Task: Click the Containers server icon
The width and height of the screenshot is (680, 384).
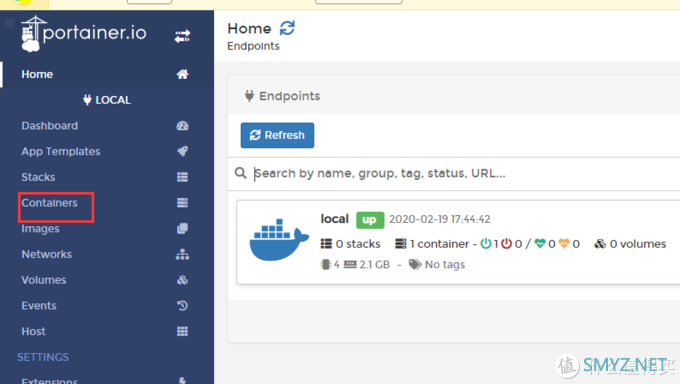Action: [182, 203]
